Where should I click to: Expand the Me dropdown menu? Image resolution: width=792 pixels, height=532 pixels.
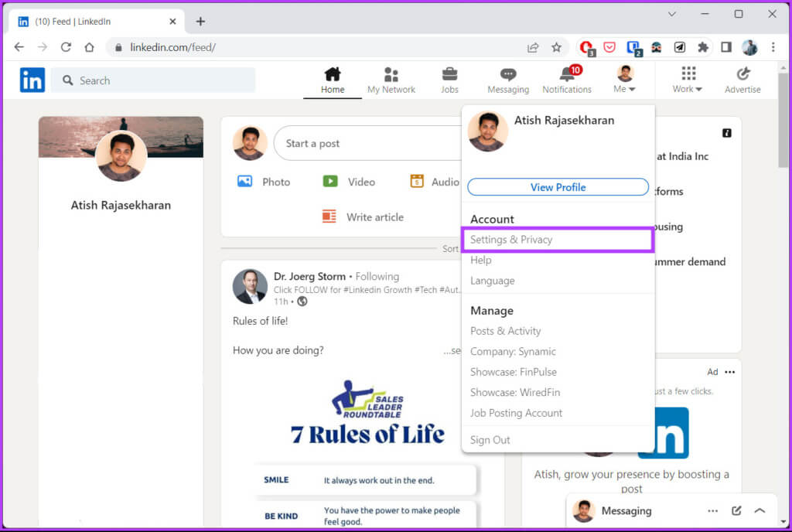pos(625,80)
